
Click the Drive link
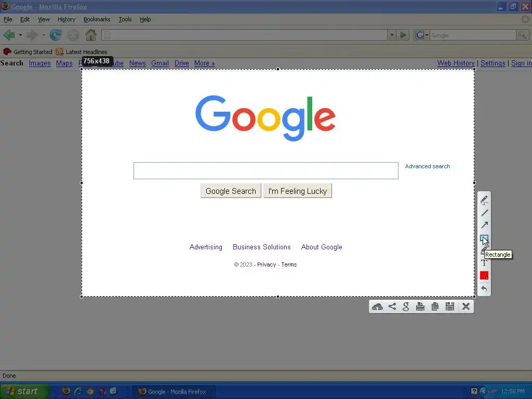(181, 63)
